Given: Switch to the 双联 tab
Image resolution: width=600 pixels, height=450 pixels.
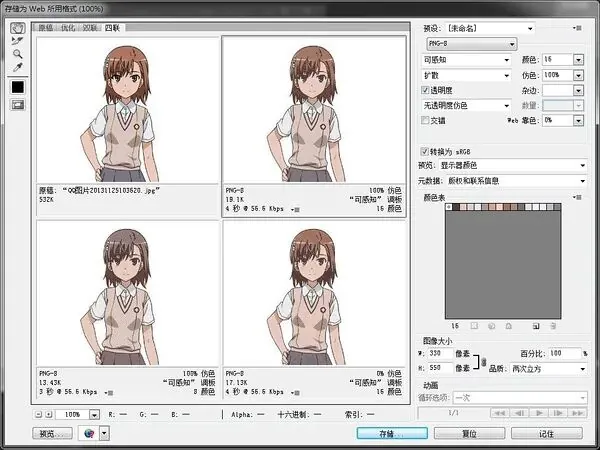Looking at the screenshot, I should coord(90,28).
